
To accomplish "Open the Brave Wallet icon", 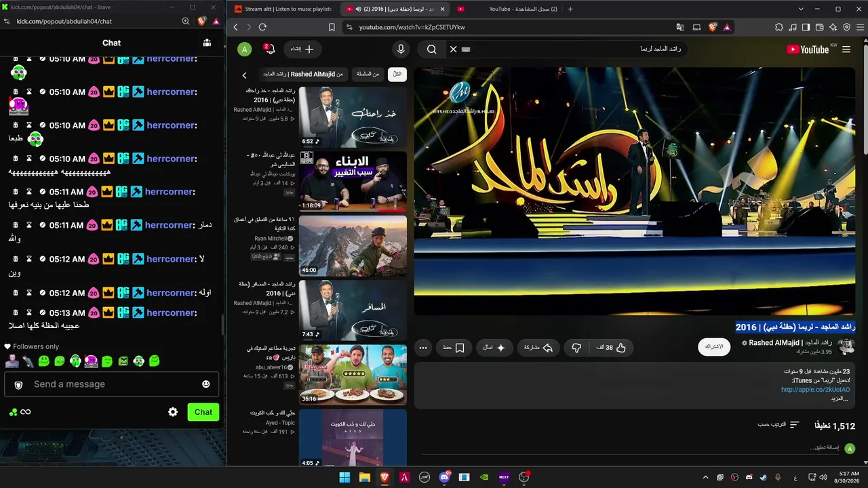I will point(820,27).
